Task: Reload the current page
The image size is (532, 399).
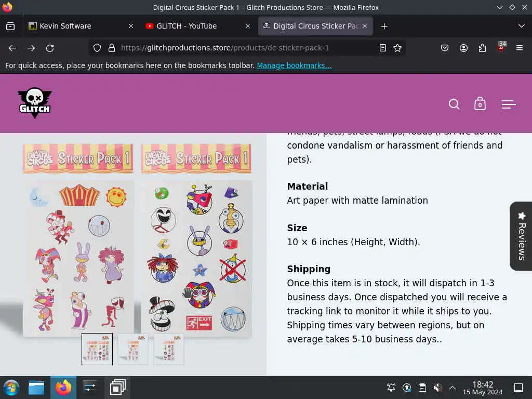Action: [50, 48]
